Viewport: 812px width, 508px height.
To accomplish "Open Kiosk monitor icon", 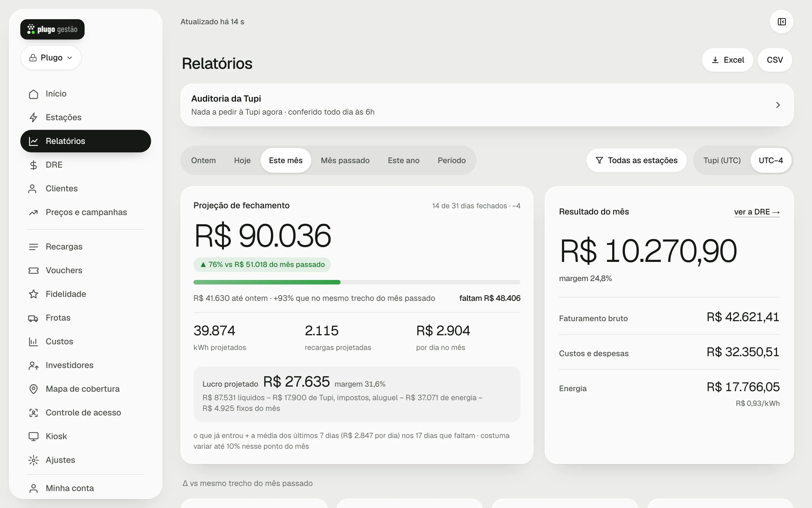I will click(x=33, y=436).
